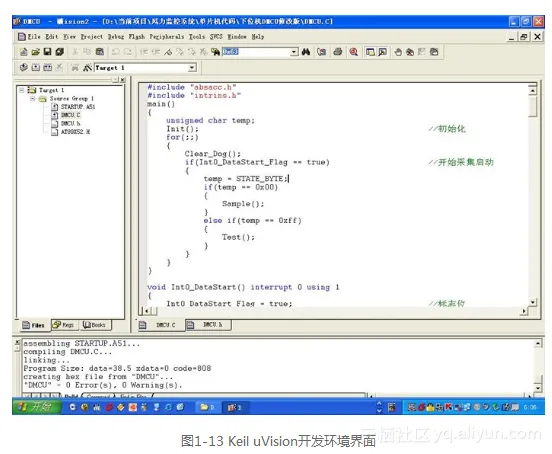Open the Debug menu
The width and height of the screenshot is (552, 454).
[x=116, y=37]
